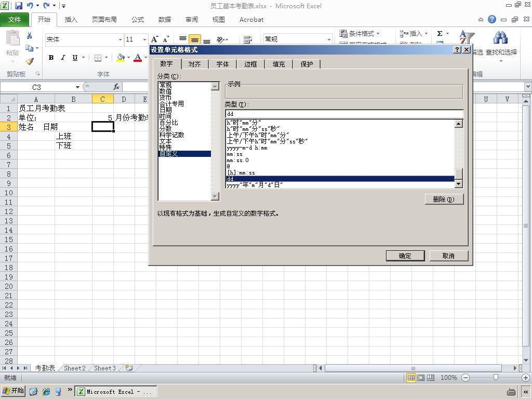
Task: Confirm with the 确定 button
Action: [x=405, y=256]
